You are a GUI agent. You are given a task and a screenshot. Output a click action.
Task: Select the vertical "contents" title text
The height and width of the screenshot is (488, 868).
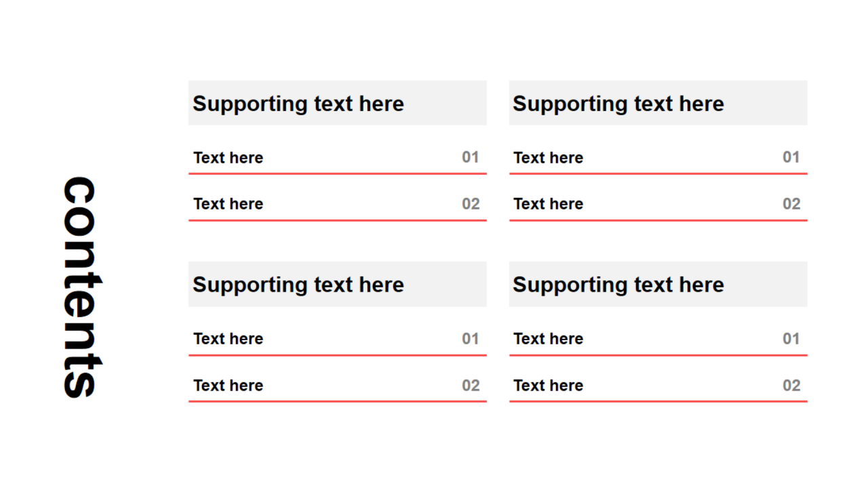coord(81,287)
